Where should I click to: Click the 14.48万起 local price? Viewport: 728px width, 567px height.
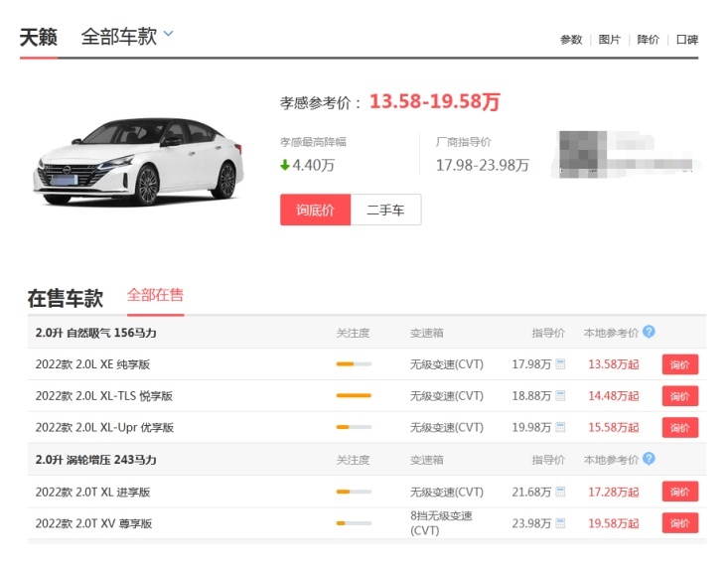tap(614, 396)
